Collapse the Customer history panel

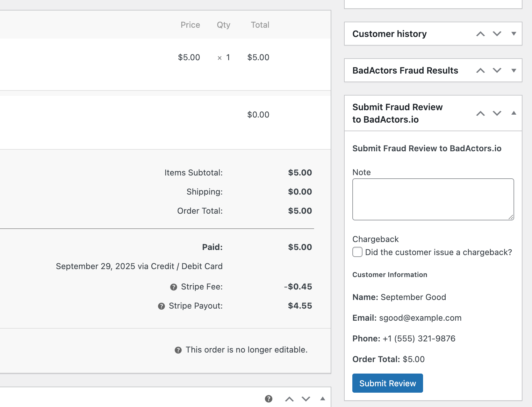[514, 34]
